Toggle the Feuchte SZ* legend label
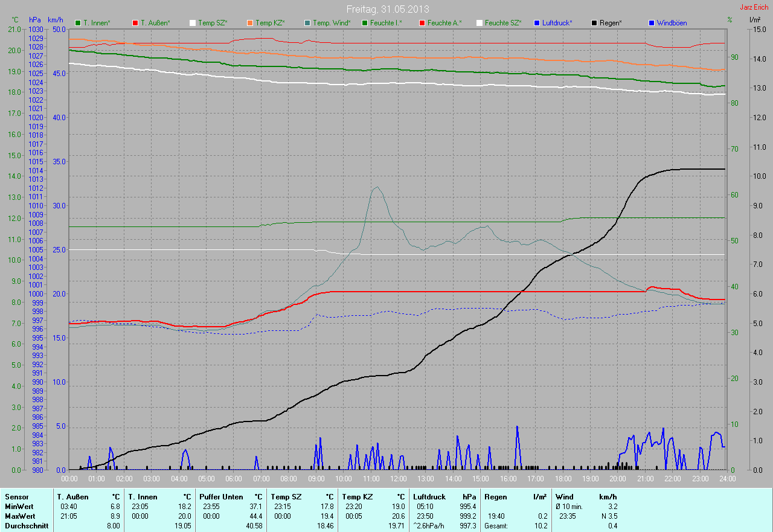The height and width of the screenshot is (532, 773). [502, 23]
